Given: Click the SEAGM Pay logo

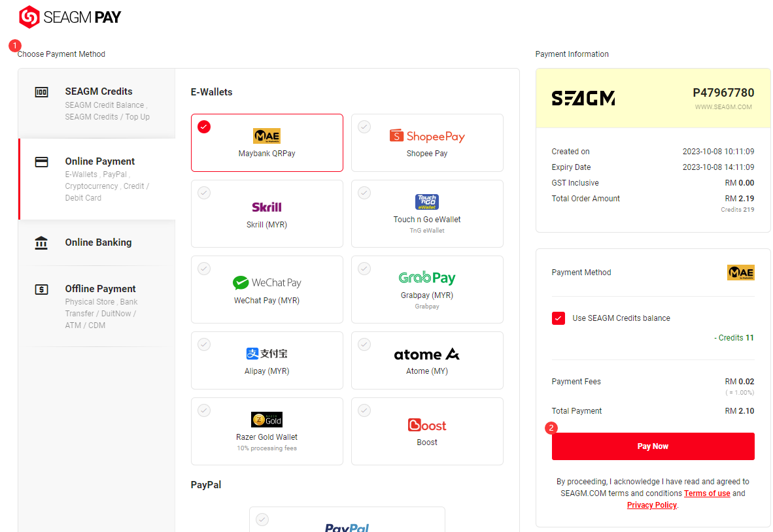Looking at the screenshot, I should point(69,17).
